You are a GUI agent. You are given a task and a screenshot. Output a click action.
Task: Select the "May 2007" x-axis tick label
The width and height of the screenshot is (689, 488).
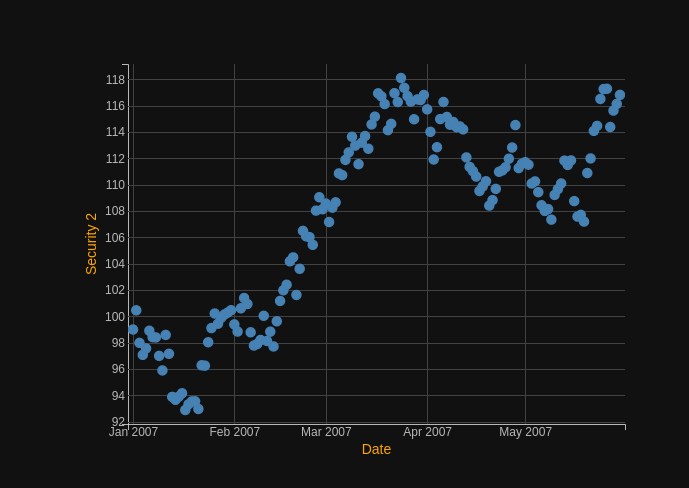pos(525,432)
